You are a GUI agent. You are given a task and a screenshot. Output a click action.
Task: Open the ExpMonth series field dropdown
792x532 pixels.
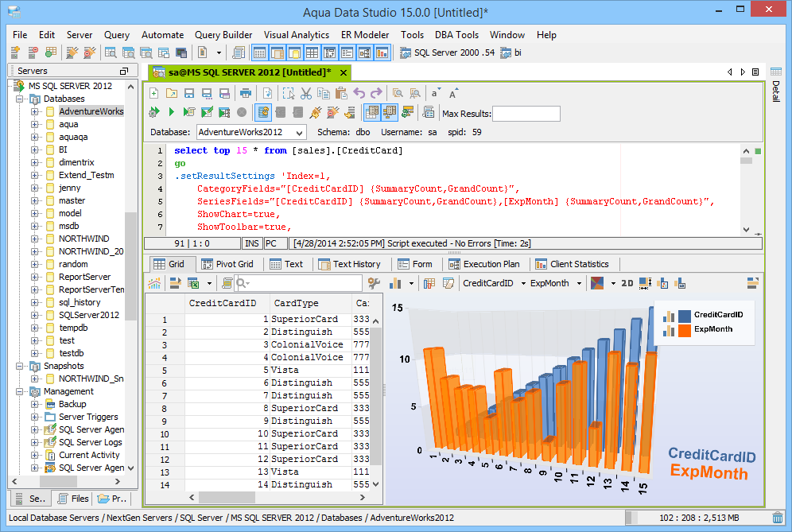(579, 283)
